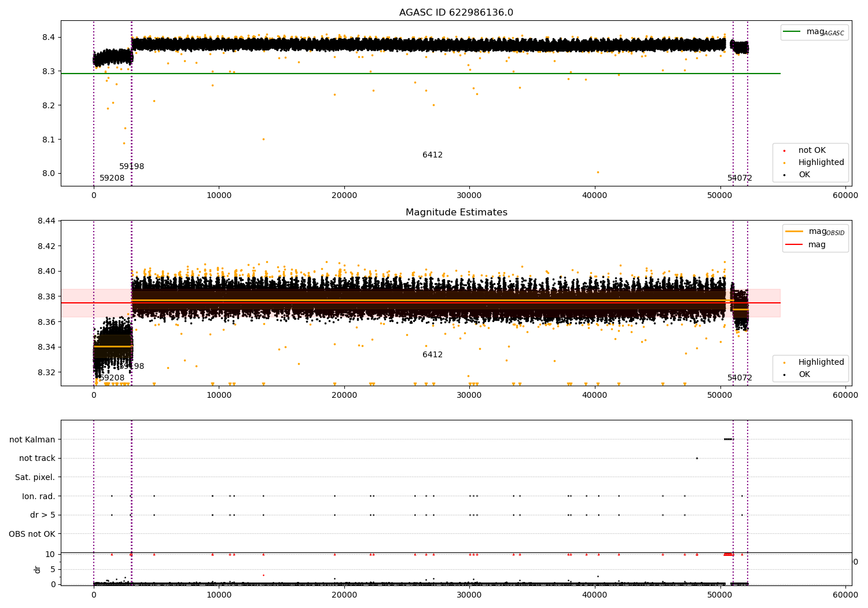Screen dimensions: 868x608
Task: Click the 8.32 y-axis tick
Action: click(46, 372)
